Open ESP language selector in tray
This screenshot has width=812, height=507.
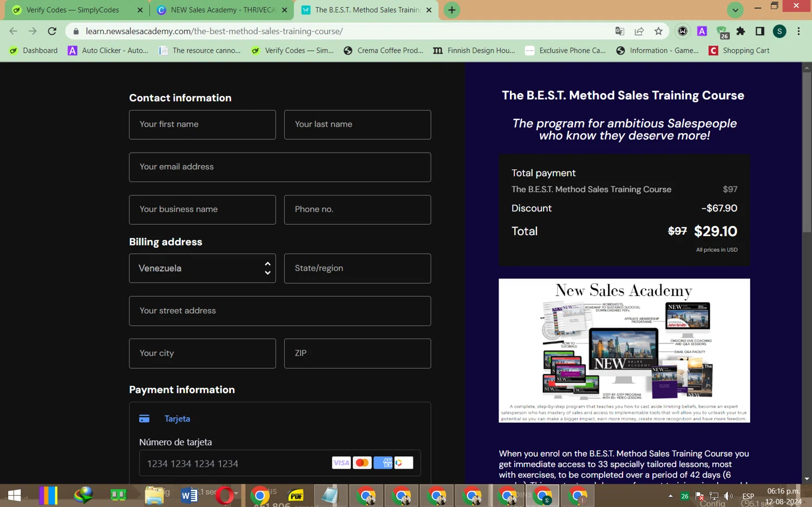point(748,496)
